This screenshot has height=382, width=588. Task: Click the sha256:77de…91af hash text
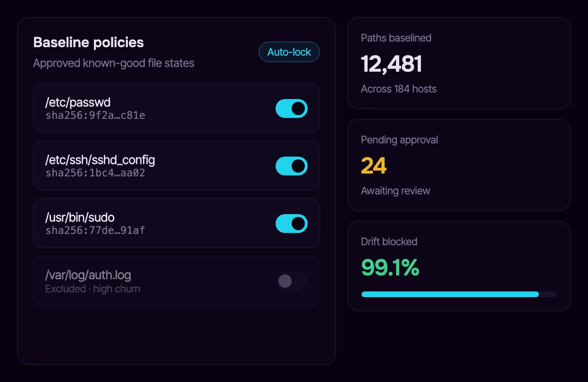tap(95, 230)
